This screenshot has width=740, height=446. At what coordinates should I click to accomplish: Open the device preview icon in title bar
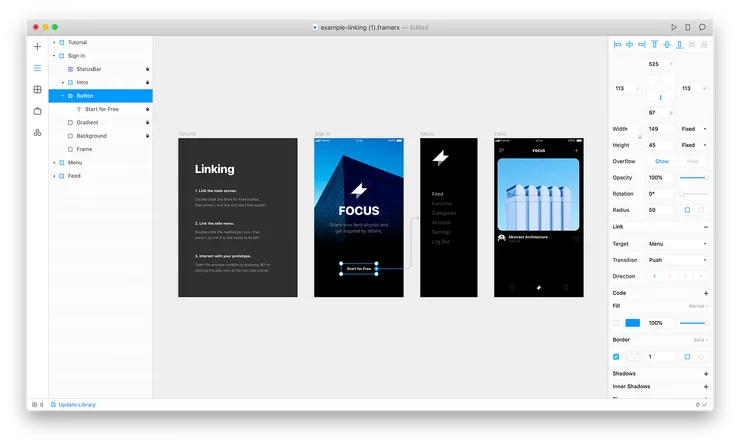(x=688, y=27)
